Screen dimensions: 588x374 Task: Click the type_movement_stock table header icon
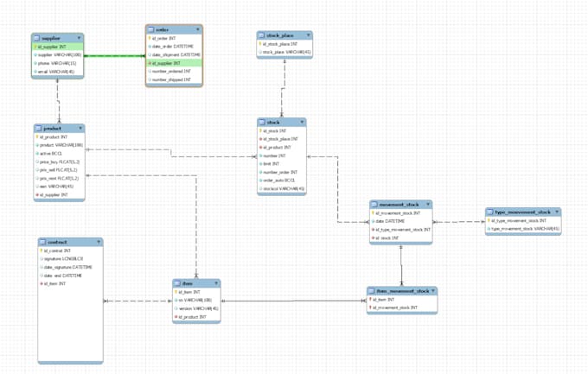(490, 212)
